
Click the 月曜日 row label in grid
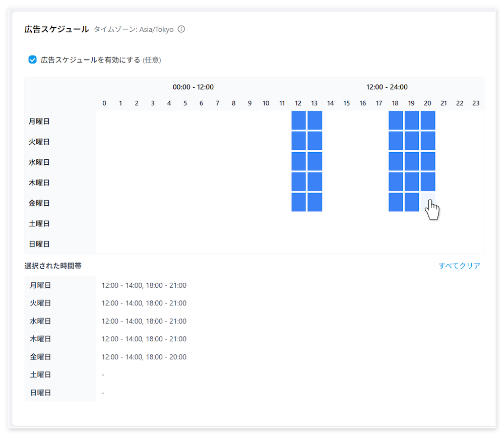pyautogui.click(x=39, y=121)
